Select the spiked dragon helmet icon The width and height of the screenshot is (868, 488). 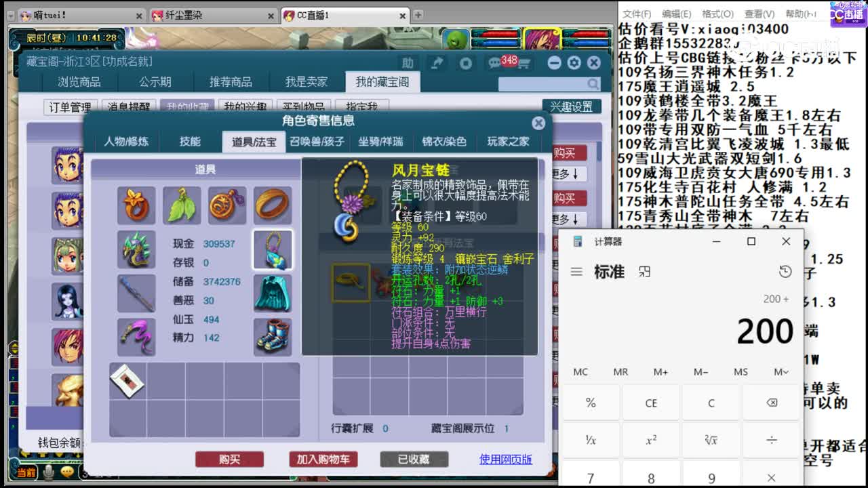coord(136,249)
